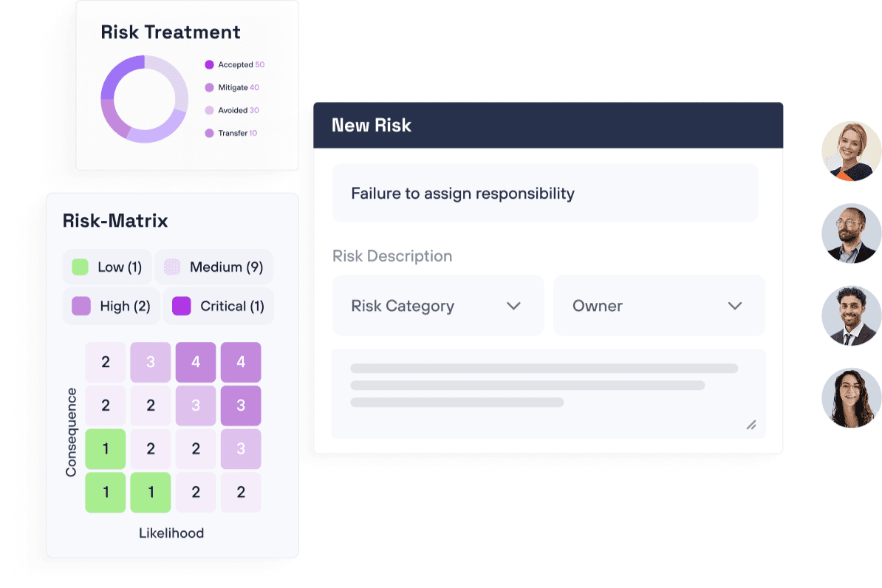This screenshot has height=588, width=882.
Task: Toggle the Critical (1) risk filter
Action: tap(218, 306)
